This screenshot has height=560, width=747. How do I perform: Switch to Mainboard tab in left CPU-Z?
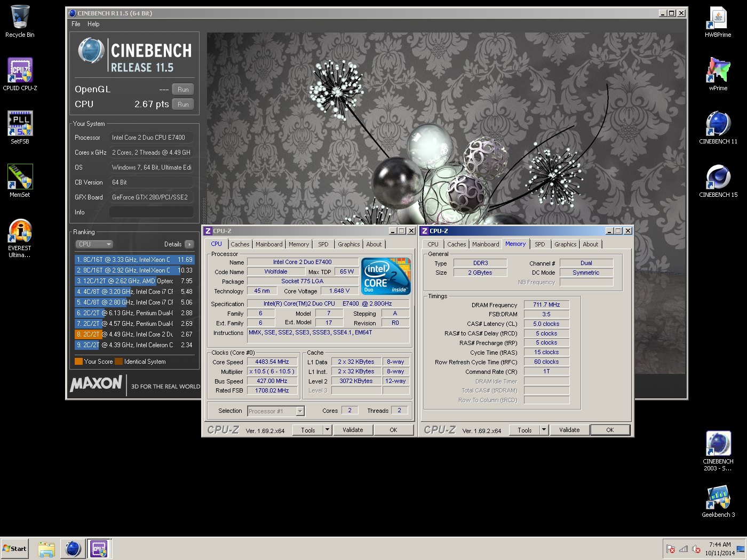click(269, 244)
